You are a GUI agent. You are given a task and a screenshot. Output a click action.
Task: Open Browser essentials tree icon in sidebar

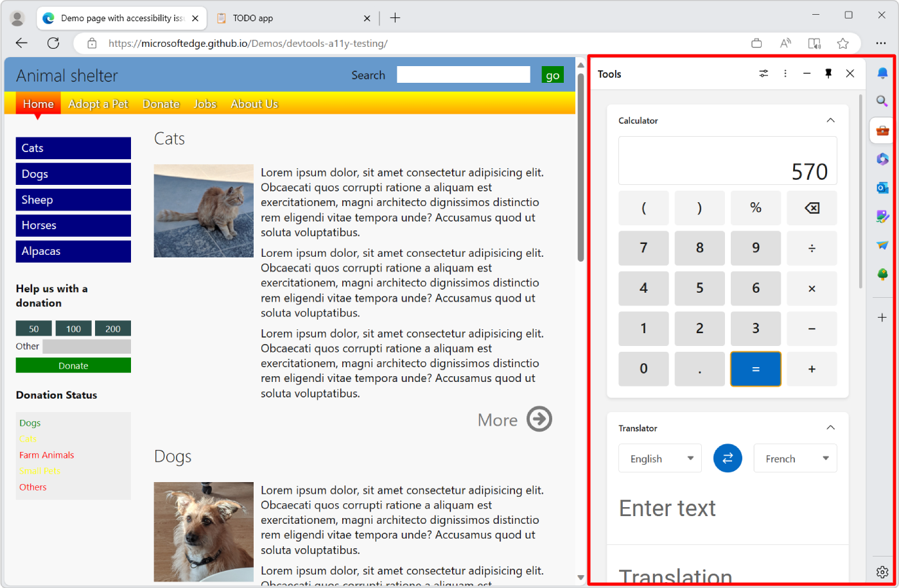[882, 274]
